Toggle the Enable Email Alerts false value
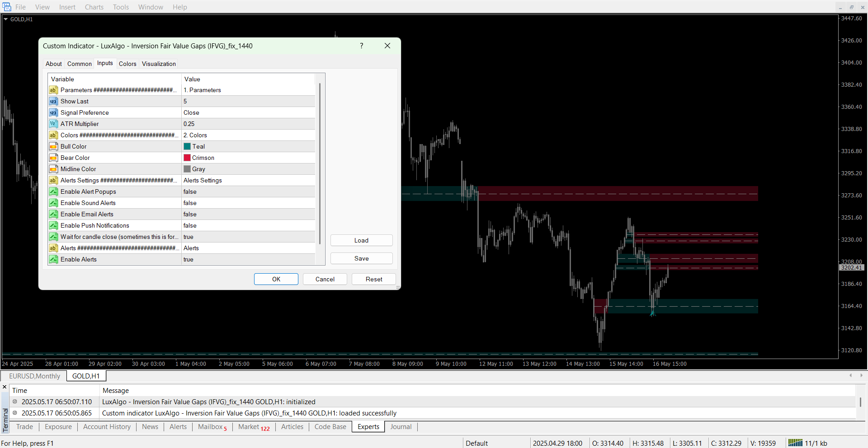868x448 pixels. pyautogui.click(x=248, y=214)
